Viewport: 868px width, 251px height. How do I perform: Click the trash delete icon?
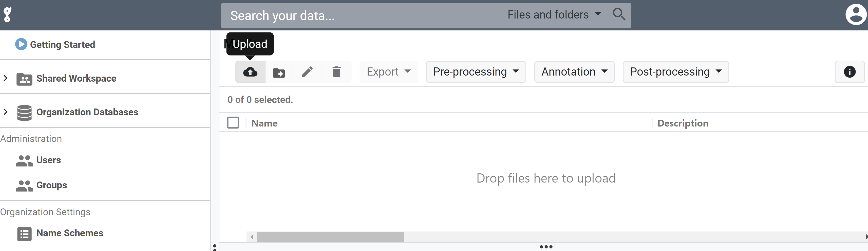(x=336, y=72)
